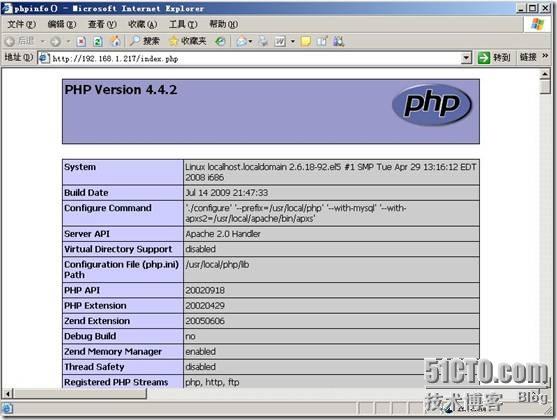Click the 'Apache 2.0 Handler' value

tap(223, 234)
